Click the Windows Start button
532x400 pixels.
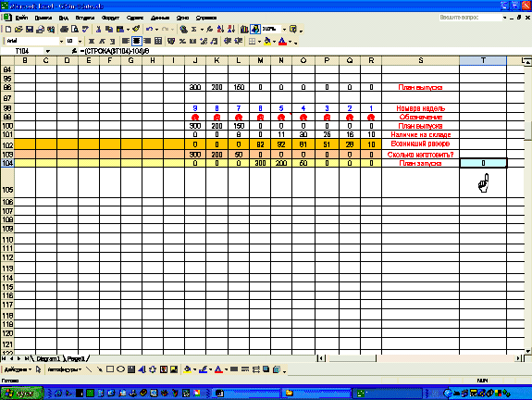pos(22,394)
